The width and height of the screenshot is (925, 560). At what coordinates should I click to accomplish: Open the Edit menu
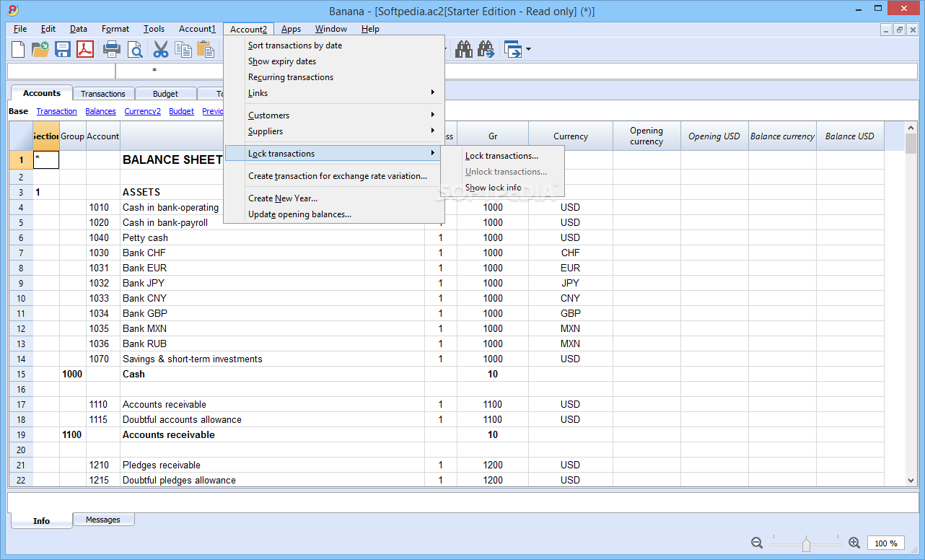tap(48, 29)
